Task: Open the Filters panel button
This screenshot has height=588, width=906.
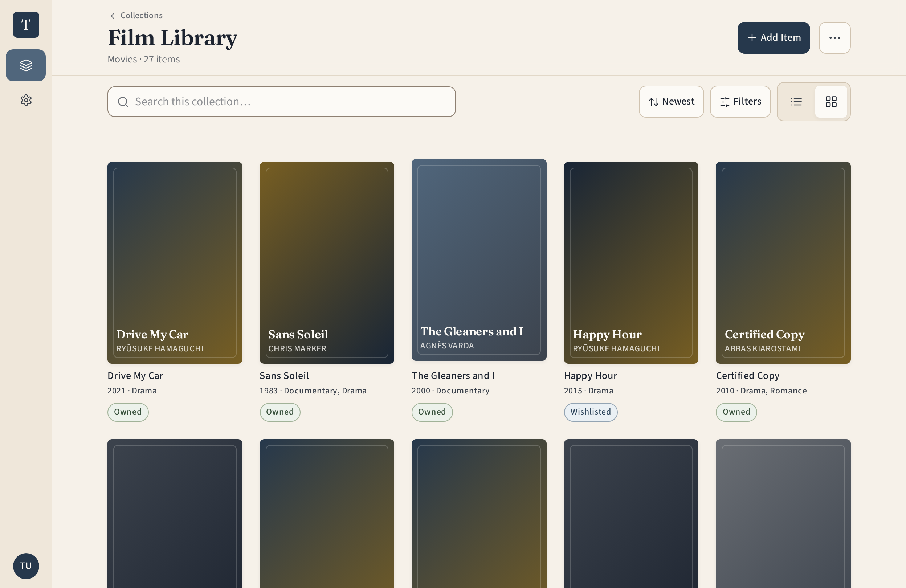Action: click(740, 102)
